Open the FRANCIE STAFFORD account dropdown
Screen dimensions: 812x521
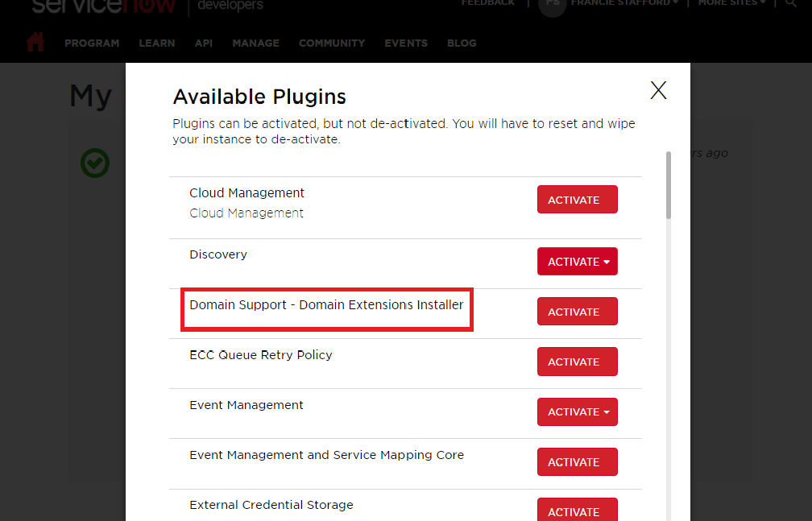624,3
